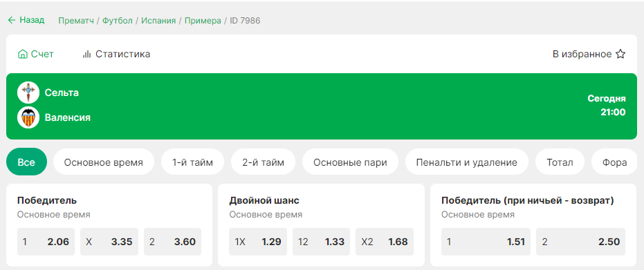Viewport: 644px width, 270px height.
Task: Open the Статистика tab
Action: point(116,54)
